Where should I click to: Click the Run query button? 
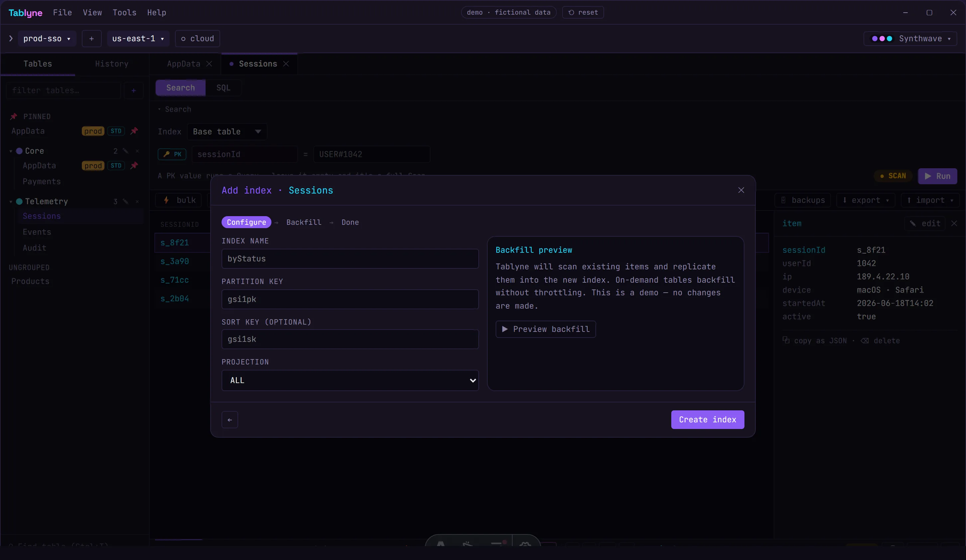(x=937, y=176)
